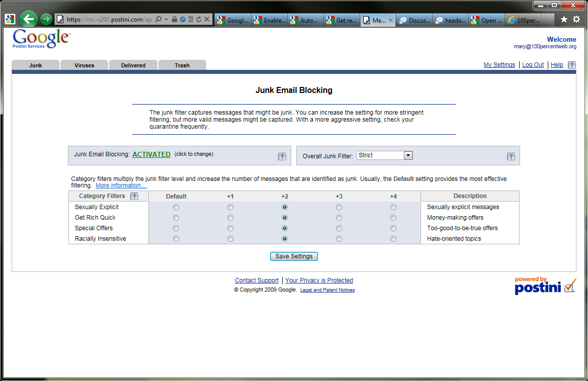Toggle compatibility view broken-page icon

click(x=191, y=20)
